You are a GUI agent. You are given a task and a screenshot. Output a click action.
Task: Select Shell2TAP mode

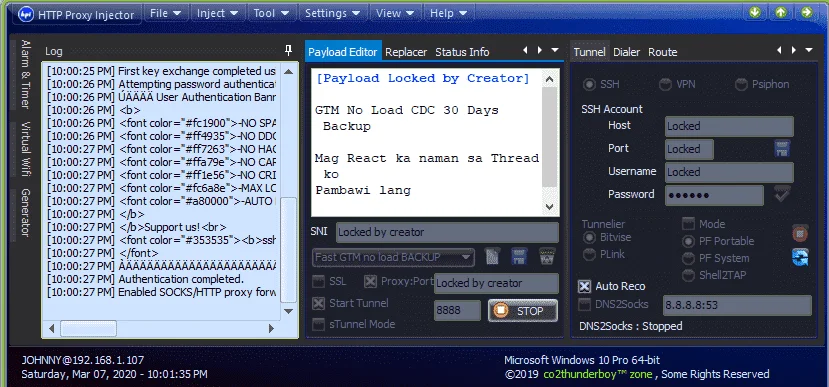(x=688, y=275)
